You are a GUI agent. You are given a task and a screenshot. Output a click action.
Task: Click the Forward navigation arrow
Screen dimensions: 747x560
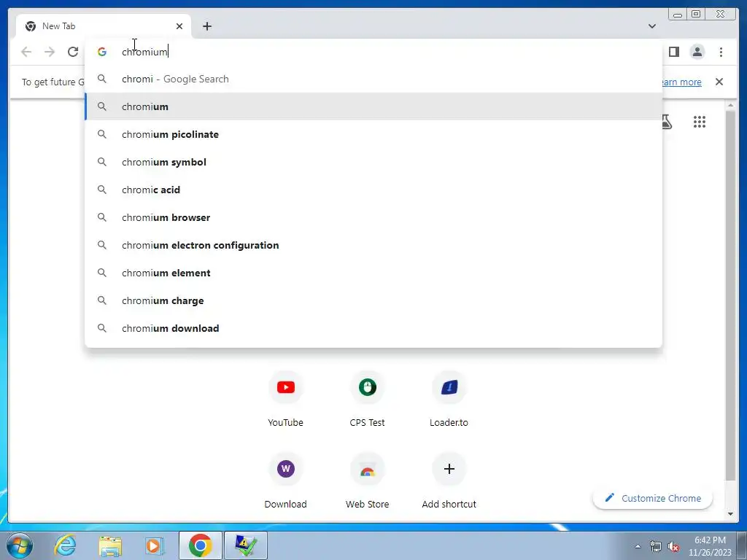pyautogui.click(x=50, y=52)
